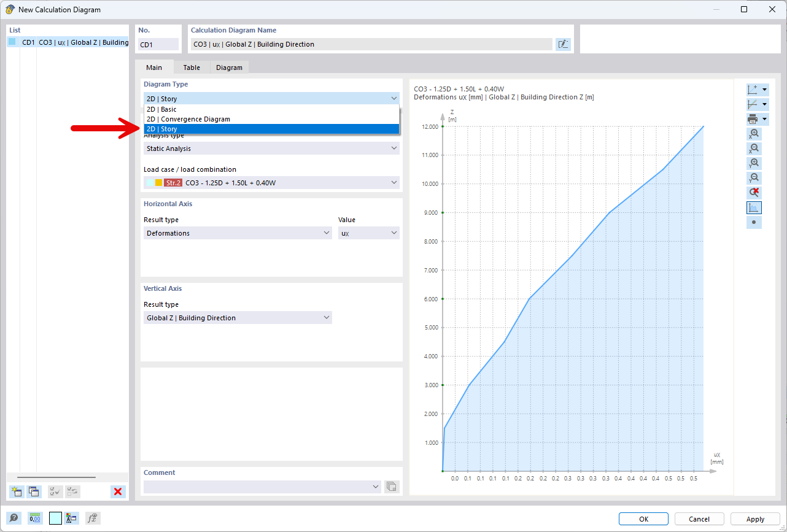Image resolution: width=787 pixels, height=532 pixels.
Task: Expand the load combination CO3 dropdown
Action: click(271, 183)
